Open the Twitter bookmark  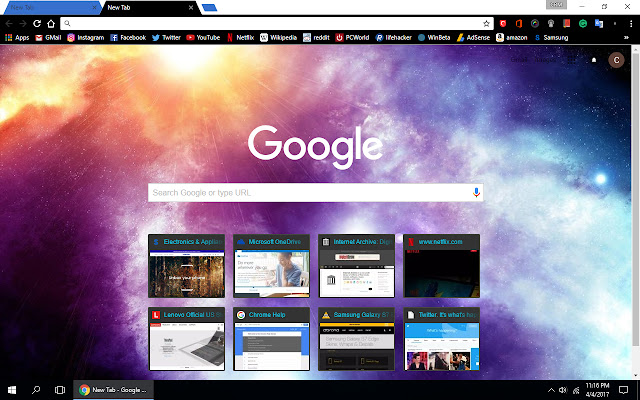point(166,38)
